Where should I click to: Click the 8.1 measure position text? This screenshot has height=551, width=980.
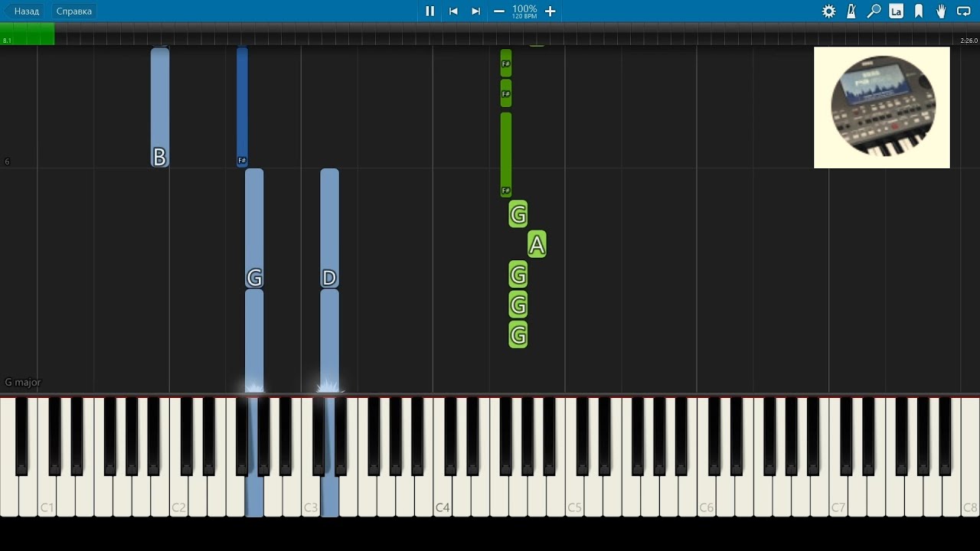tap(7, 41)
